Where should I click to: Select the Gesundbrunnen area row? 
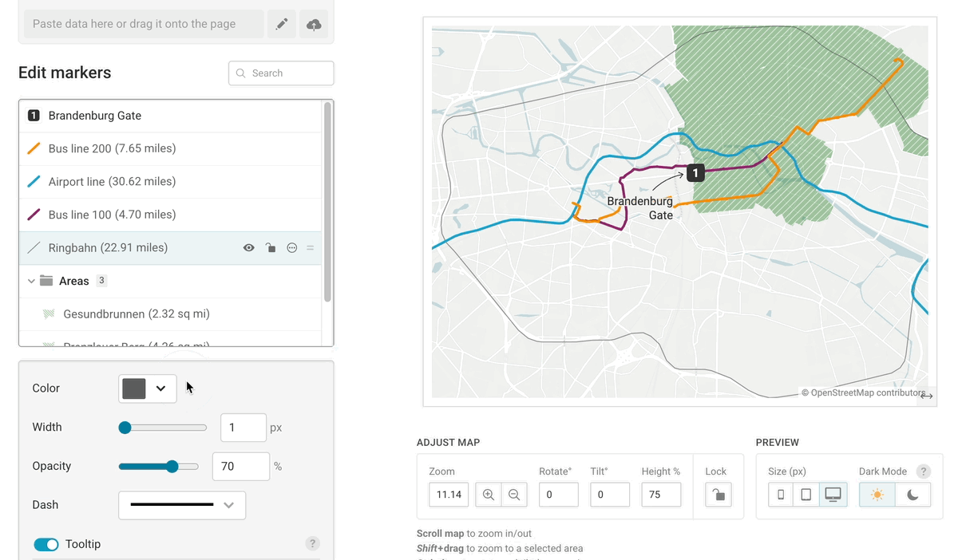tap(170, 314)
